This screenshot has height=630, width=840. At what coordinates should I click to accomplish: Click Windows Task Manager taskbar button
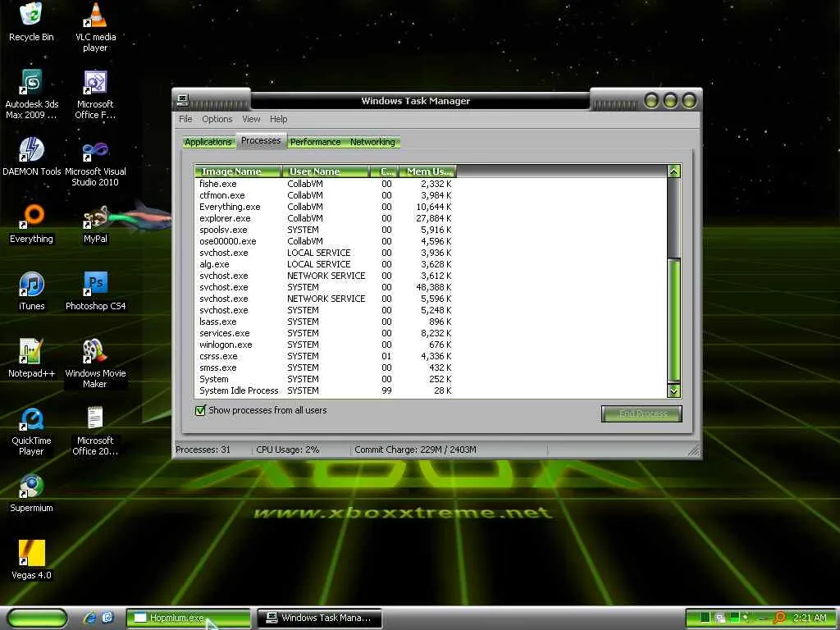click(319, 619)
